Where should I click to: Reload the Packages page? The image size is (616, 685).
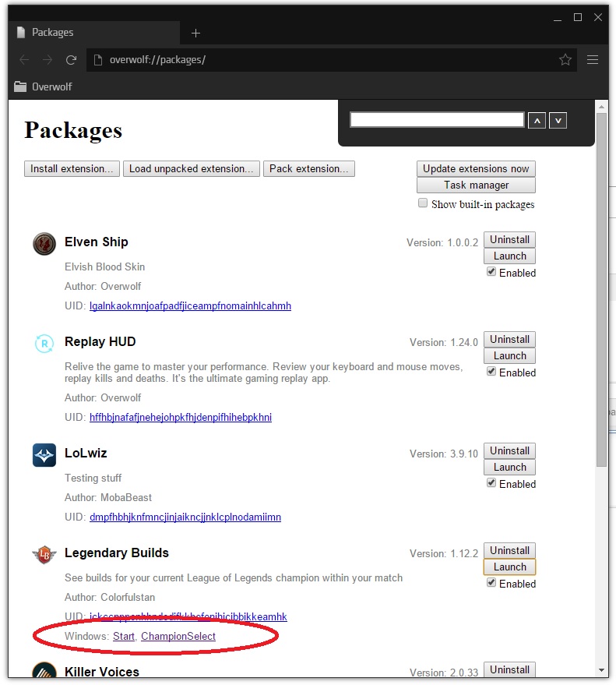pos(71,60)
